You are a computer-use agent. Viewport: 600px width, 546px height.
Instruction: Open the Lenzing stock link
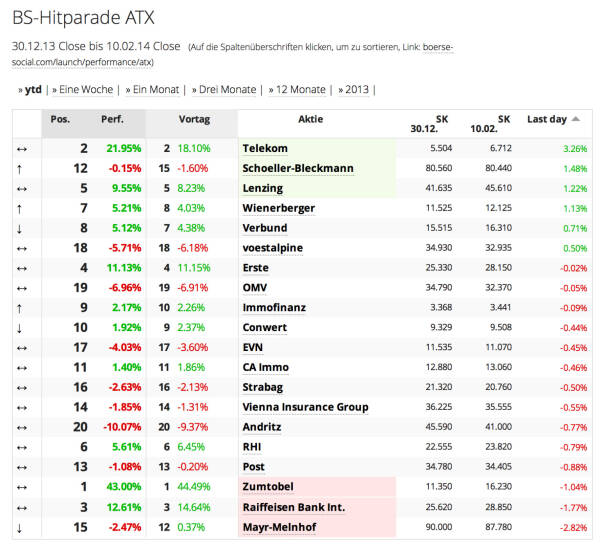tap(262, 188)
